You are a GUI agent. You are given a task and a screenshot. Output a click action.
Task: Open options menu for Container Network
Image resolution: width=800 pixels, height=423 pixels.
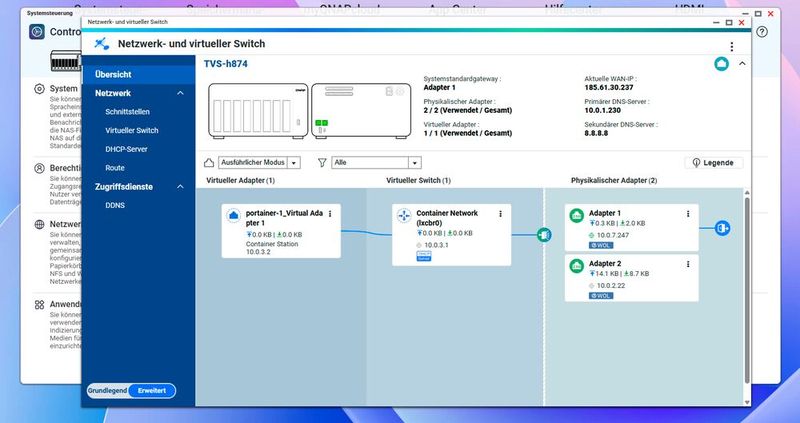point(501,214)
